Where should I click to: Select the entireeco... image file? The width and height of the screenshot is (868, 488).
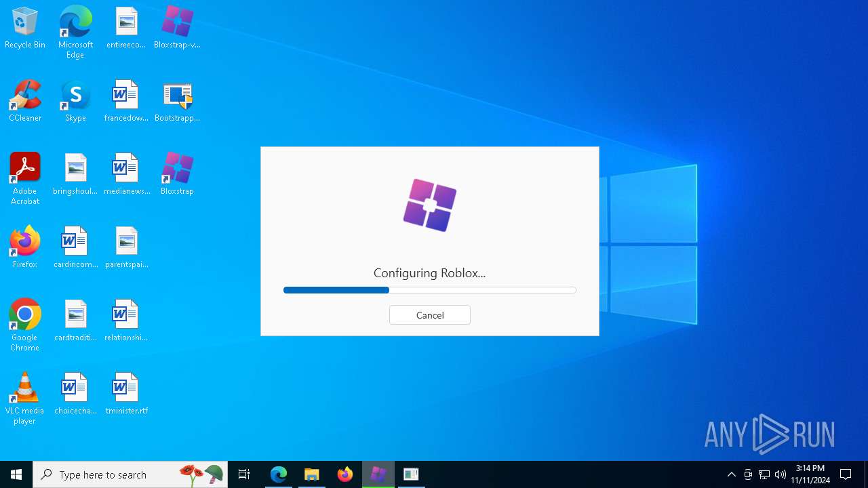tap(126, 28)
